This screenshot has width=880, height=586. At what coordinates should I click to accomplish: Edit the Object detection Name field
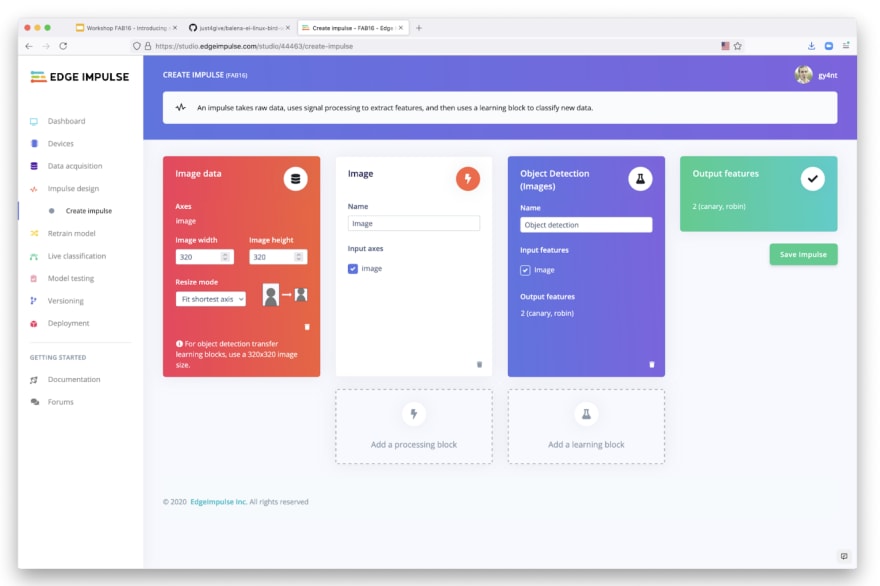point(586,225)
